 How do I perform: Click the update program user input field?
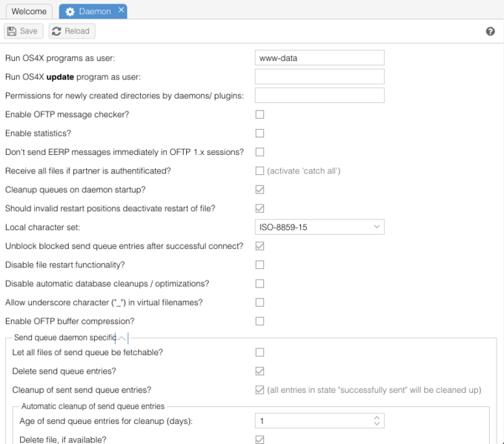pyautogui.click(x=319, y=76)
